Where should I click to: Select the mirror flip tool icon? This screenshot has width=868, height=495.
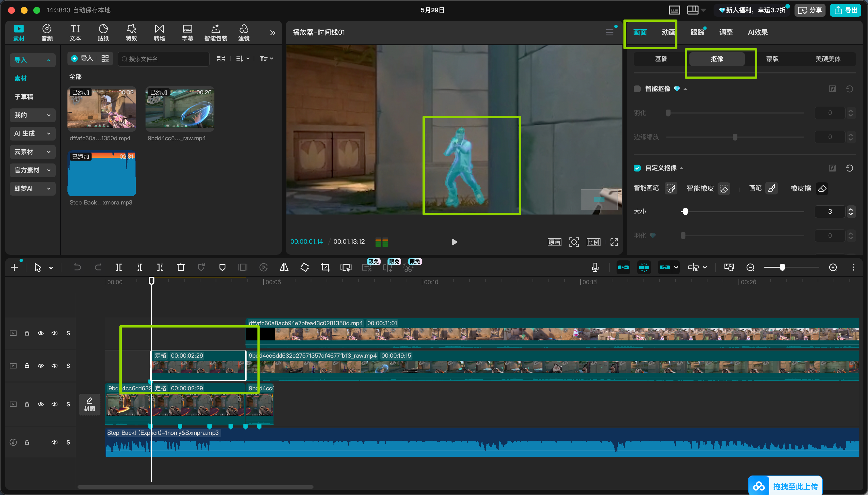tap(284, 268)
